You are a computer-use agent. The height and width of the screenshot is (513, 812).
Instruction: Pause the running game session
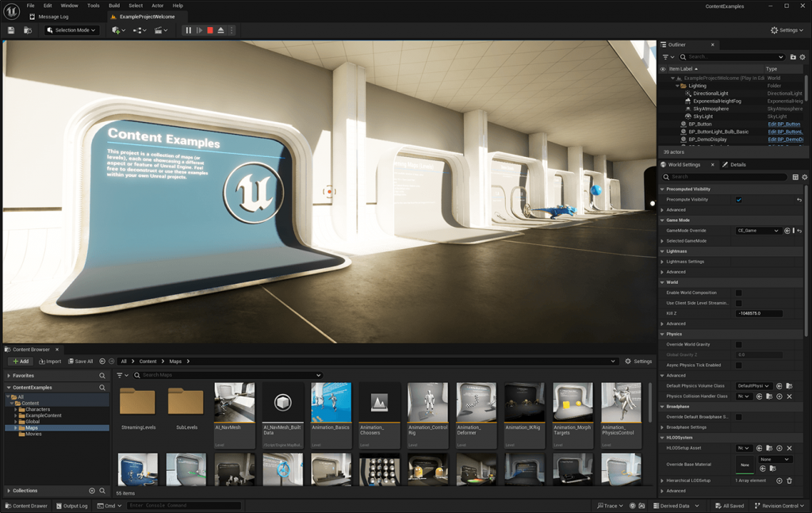[189, 30]
